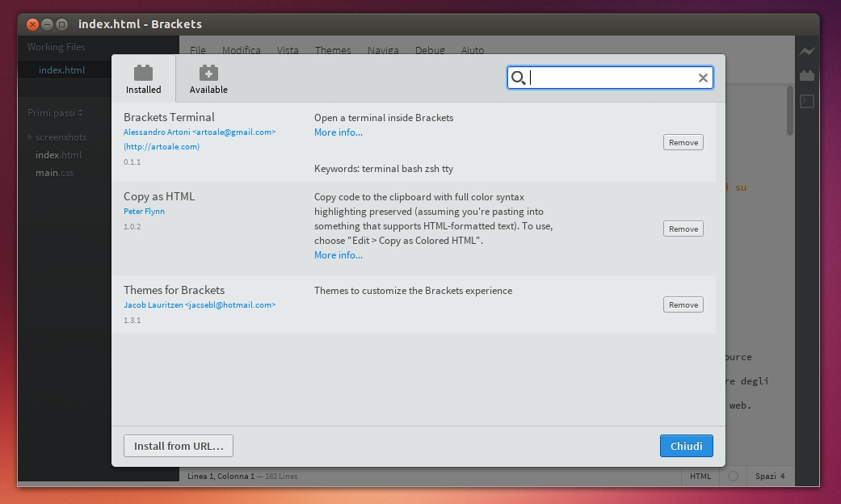The height and width of the screenshot is (504, 841).
Task: Open Live Preview lightning icon in right toolbar
Action: pyautogui.click(x=807, y=52)
